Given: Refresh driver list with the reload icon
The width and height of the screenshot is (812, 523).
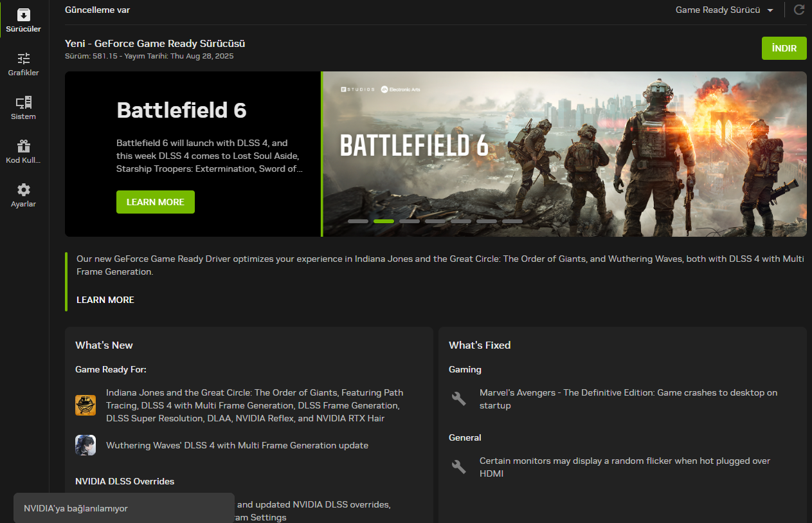Looking at the screenshot, I should (x=799, y=10).
